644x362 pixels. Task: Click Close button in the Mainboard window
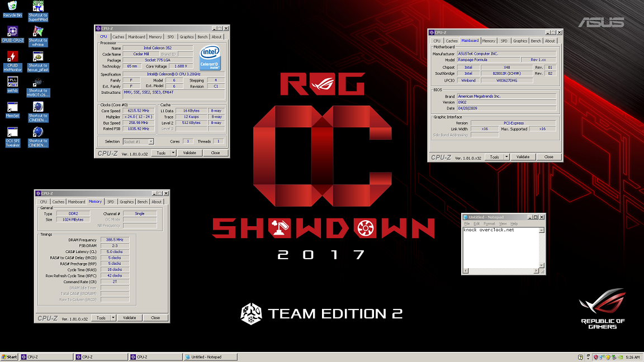tap(549, 157)
